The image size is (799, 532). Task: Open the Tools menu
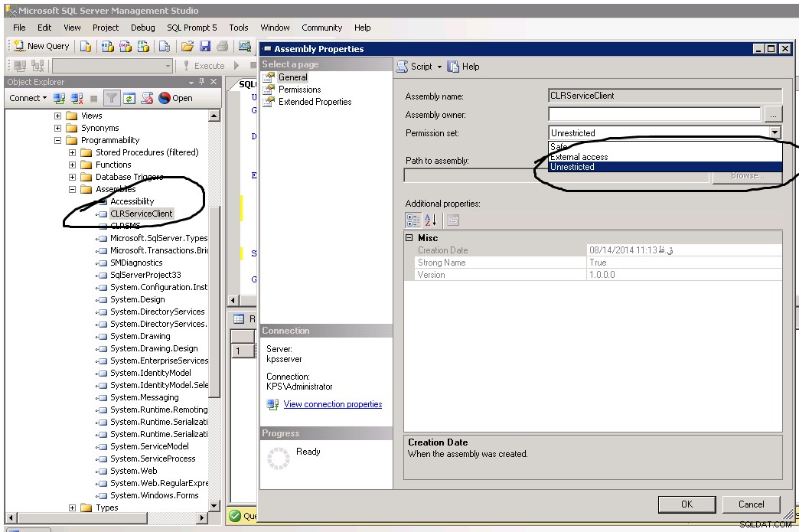tap(239, 28)
